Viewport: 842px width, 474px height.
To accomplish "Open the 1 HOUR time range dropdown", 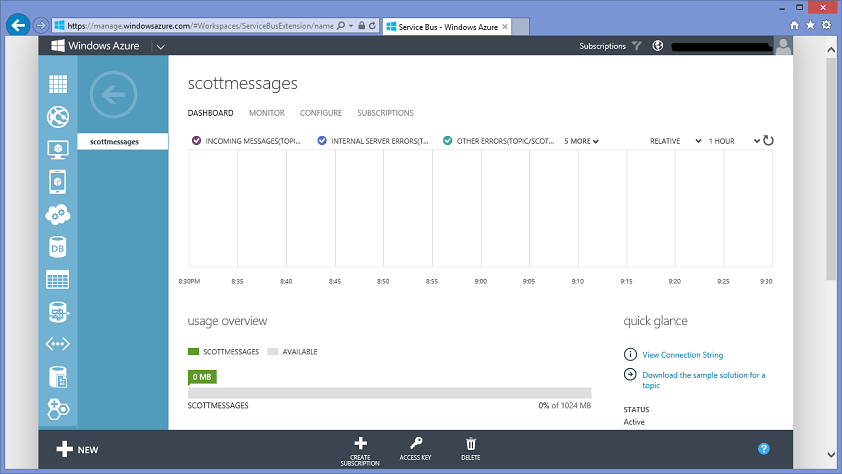I will [734, 141].
